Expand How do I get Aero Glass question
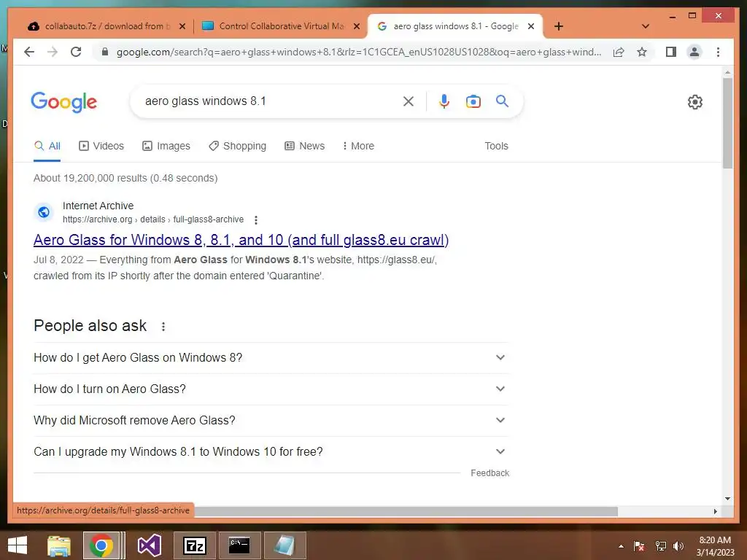 point(271,357)
